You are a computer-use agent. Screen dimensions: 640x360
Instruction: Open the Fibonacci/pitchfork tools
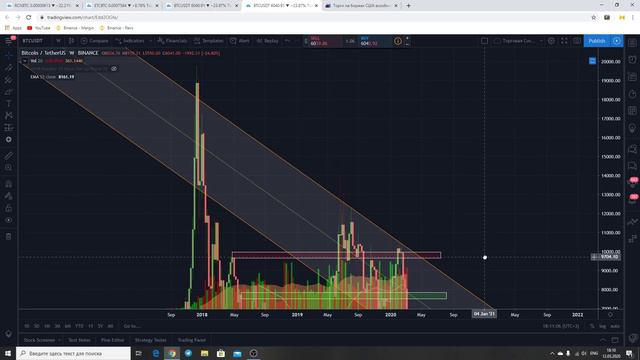9,80
